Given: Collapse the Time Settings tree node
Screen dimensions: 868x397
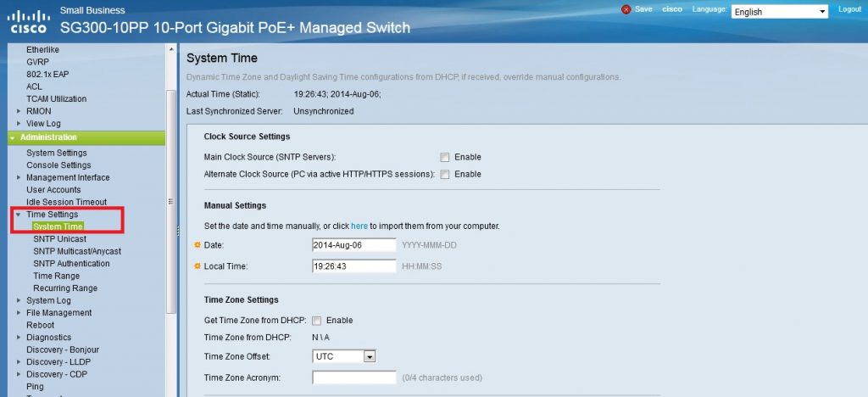Looking at the screenshot, I should click(x=19, y=215).
